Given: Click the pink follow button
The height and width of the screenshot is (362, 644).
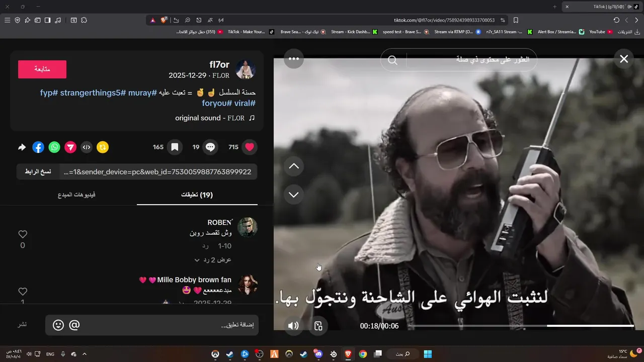Looking at the screenshot, I should [x=42, y=69].
